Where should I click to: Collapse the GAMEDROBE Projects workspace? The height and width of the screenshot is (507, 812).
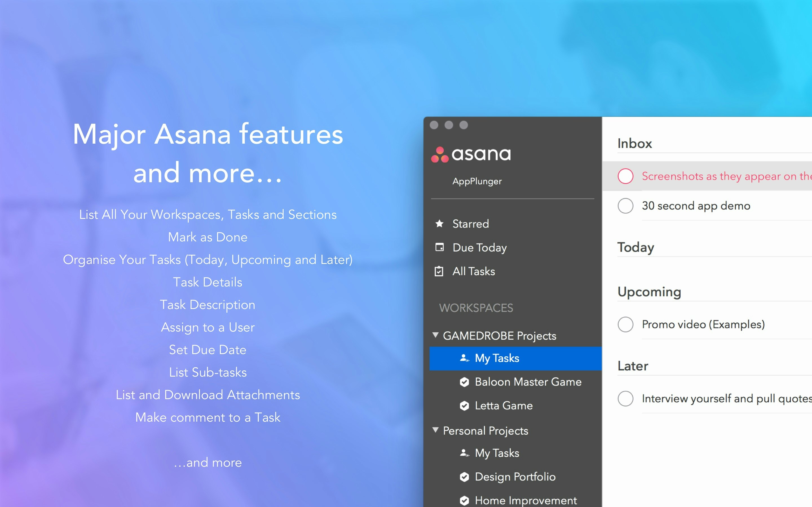pyautogui.click(x=435, y=335)
